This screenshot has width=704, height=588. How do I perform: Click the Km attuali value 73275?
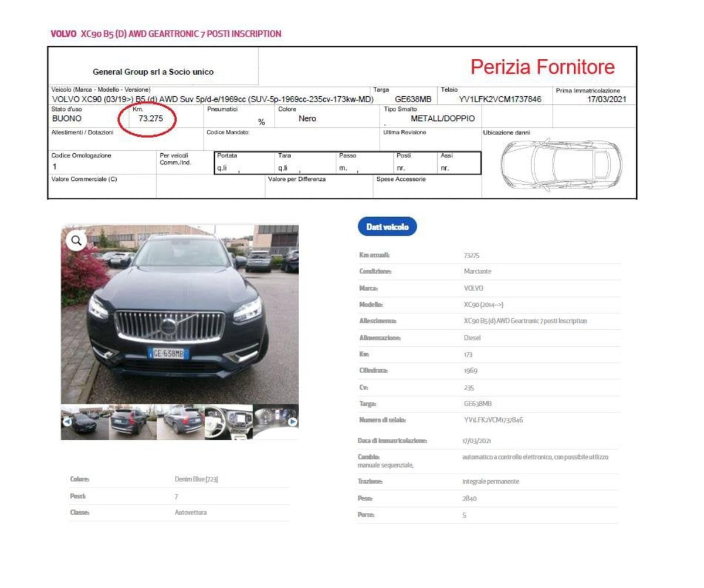tap(472, 256)
